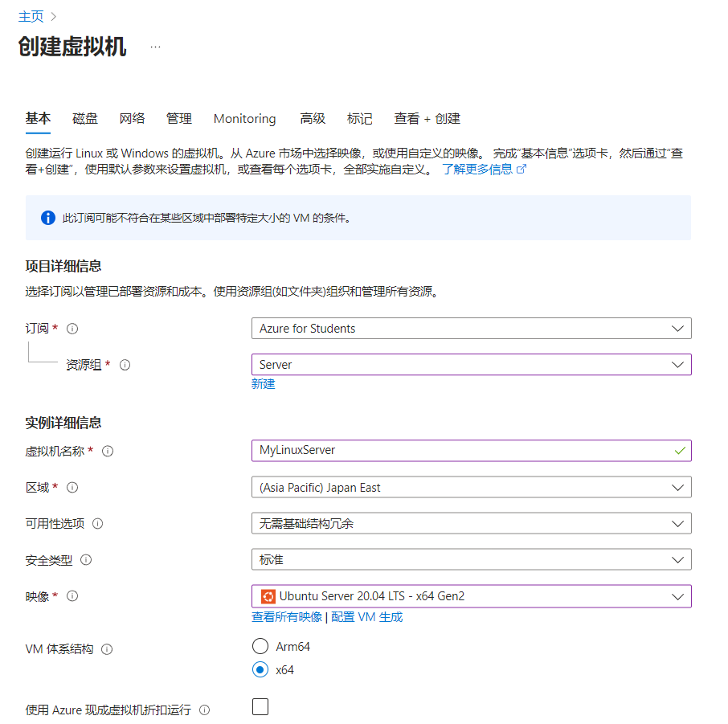Click the MyLinuxServer name input field

point(471,451)
